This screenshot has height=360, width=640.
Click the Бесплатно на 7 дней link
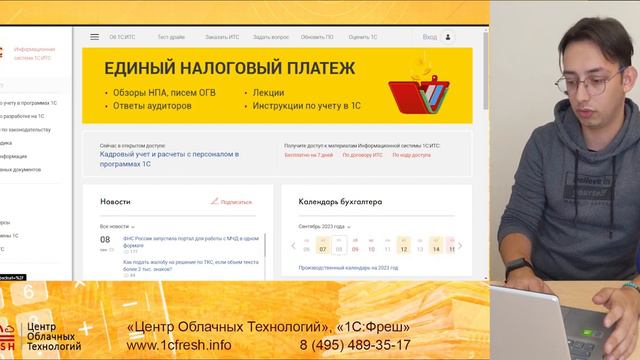pos(309,155)
